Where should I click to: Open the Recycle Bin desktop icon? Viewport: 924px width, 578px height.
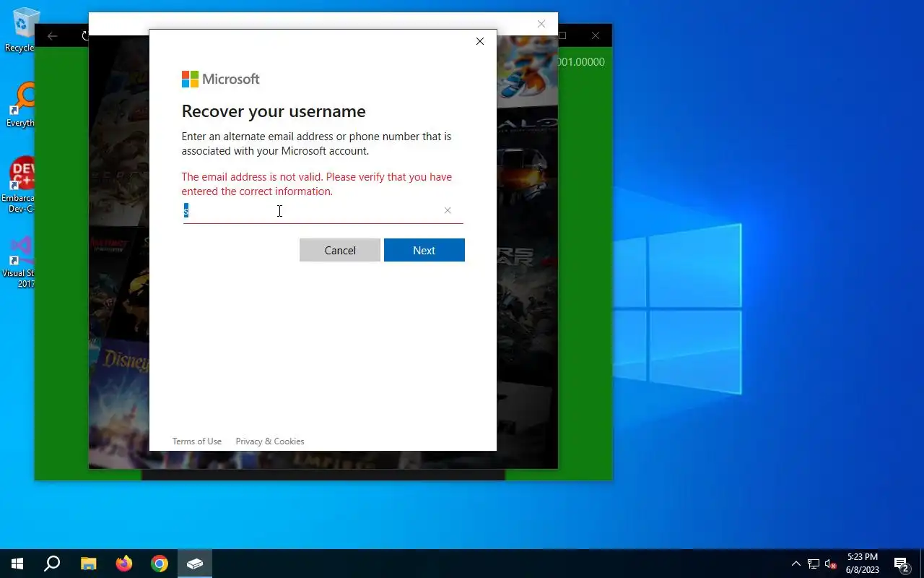click(22, 30)
